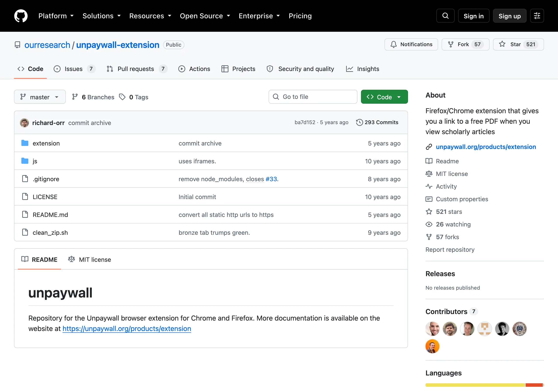Open the ourresearch organization link

(x=47, y=45)
